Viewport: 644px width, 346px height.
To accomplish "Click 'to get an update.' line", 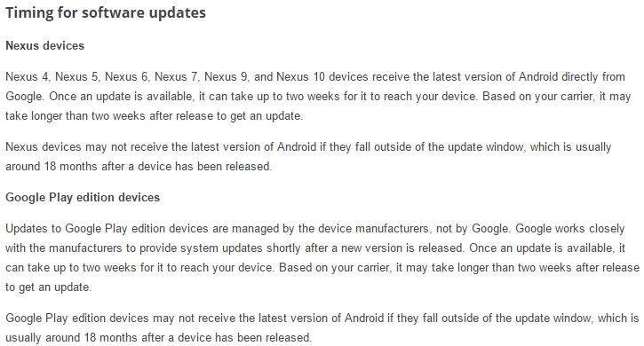I will [49, 287].
